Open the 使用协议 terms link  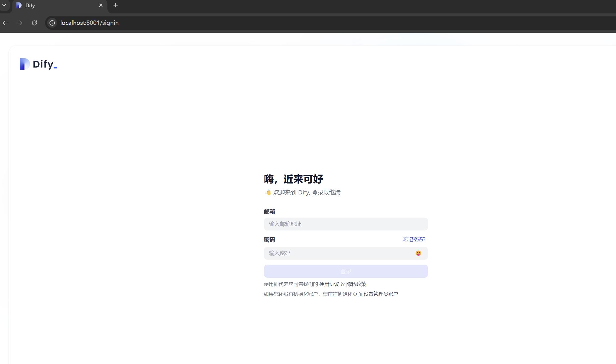click(x=329, y=284)
